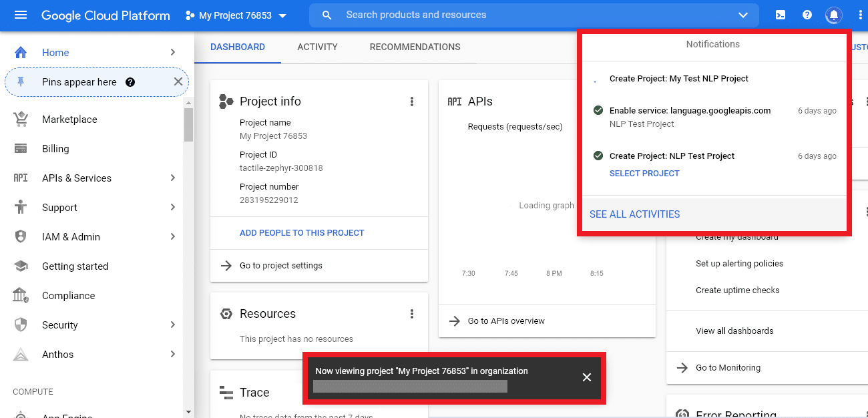Image resolution: width=868 pixels, height=418 pixels.
Task: Expand the search bar dropdown arrow
Action: (x=744, y=15)
